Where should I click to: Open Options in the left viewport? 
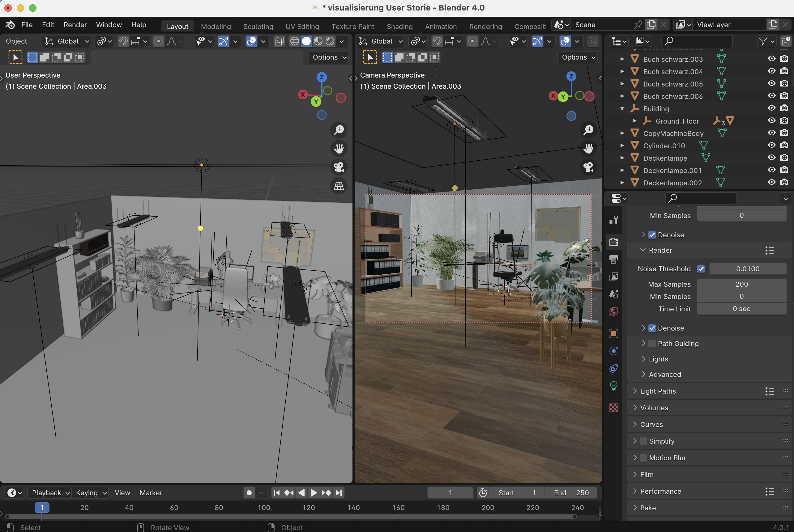(x=329, y=57)
